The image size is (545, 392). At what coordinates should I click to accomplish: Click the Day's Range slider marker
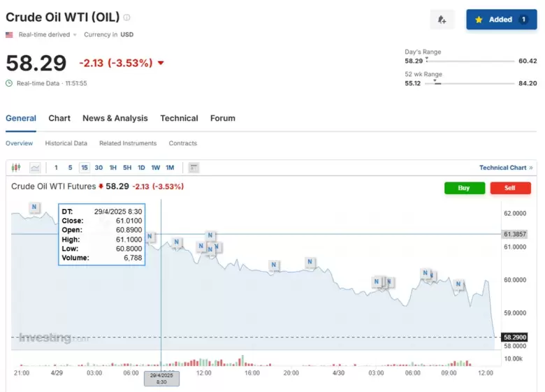pyautogui.click(x=427, y=59)
